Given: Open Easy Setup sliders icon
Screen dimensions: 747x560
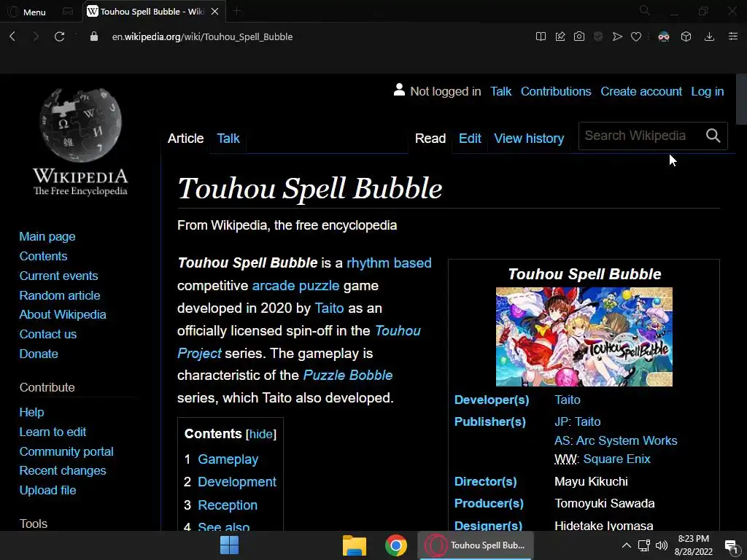Looking at the screenshot, I should pos(733,36).
